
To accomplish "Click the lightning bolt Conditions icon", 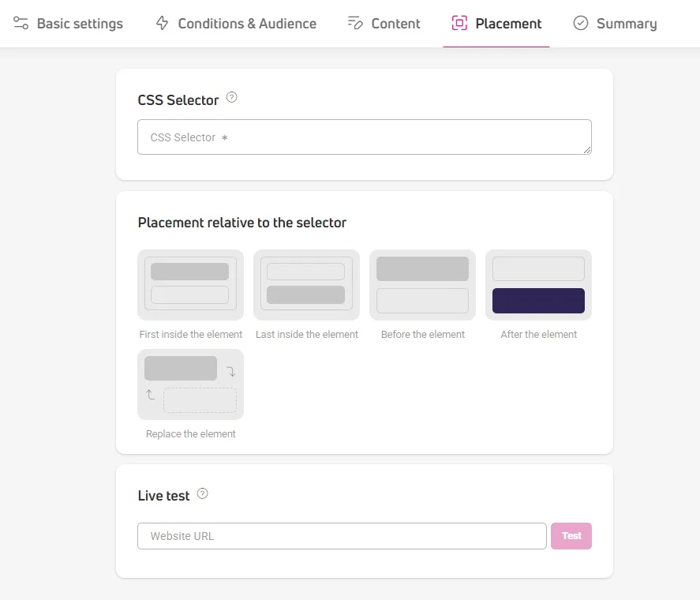I will 162,23.
